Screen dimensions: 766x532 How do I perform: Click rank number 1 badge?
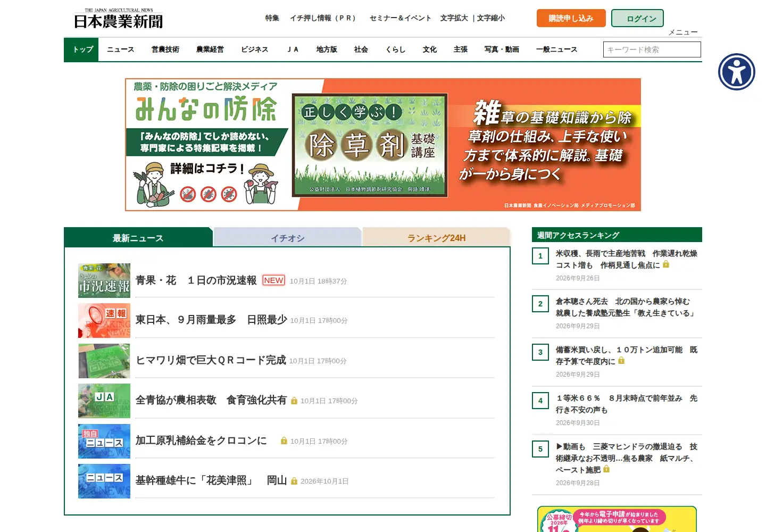(540, 256)
